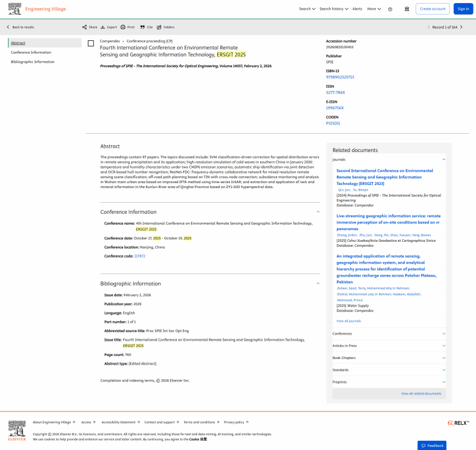476x450 pixels.
Task: Expand the Book Chapters section
Action: tap(444, 358)
